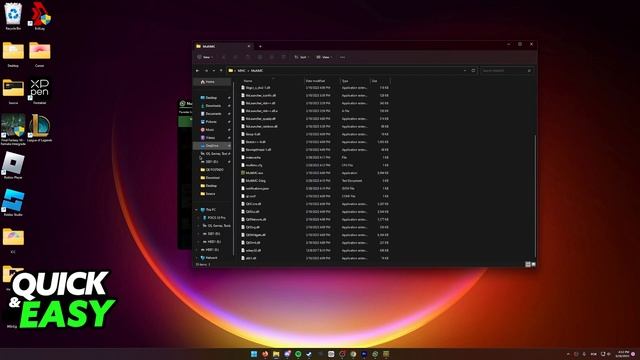Go back in File Explorer

(198, 71)
